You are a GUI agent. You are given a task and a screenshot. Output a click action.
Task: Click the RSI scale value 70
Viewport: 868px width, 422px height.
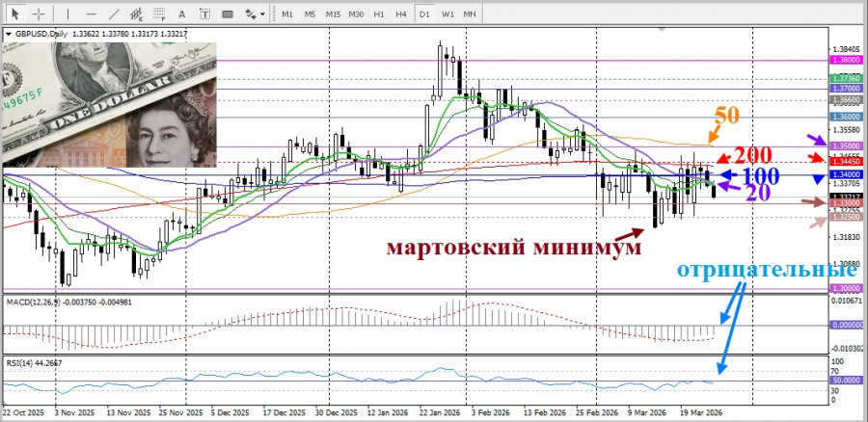pyautogui.click(x=836, y=371)
